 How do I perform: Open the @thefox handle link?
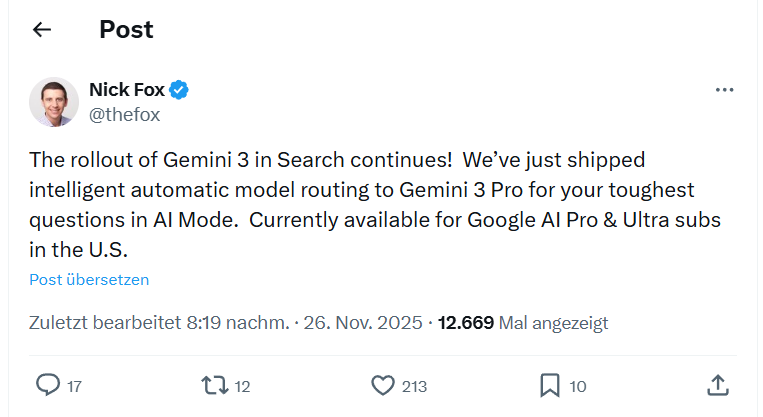pos(124,114)
